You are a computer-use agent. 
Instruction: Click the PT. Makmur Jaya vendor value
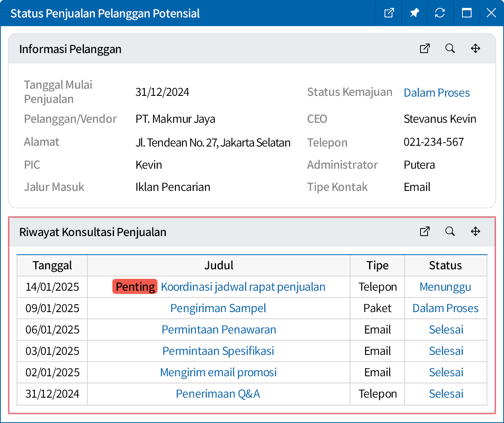pos(175,119)
